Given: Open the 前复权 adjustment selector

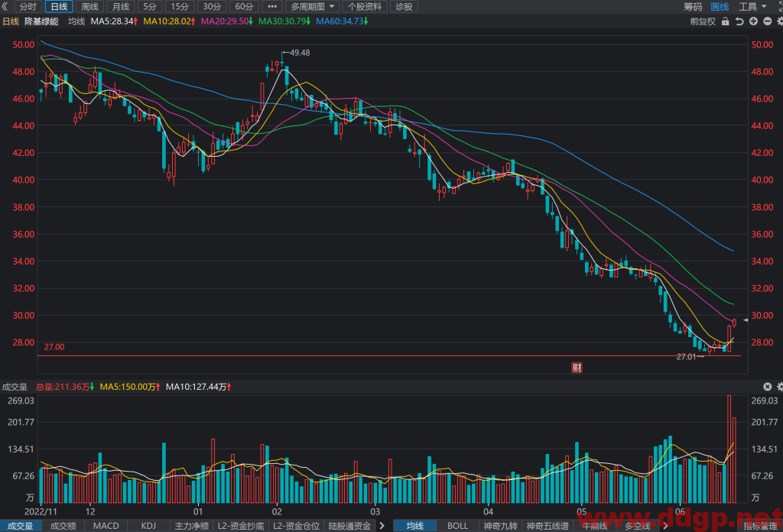Looking at the screenshot, I should 703,21.
